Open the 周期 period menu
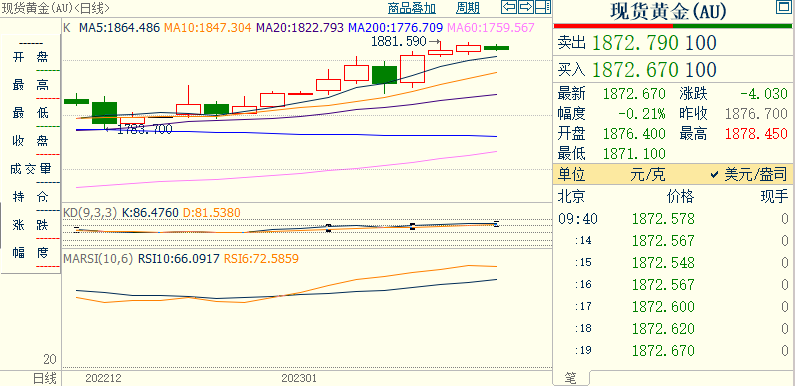The width and height of the screenshot is (795, 386). [x=467, y=8]
